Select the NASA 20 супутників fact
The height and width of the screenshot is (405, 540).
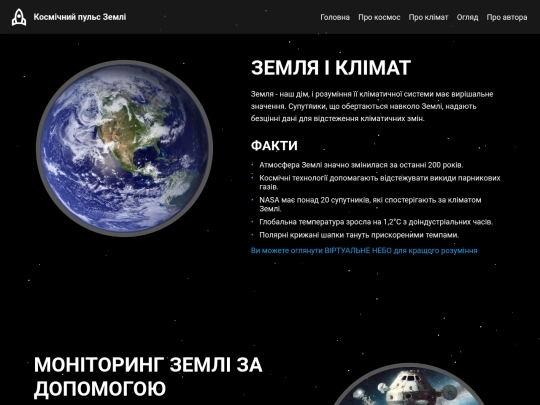[x=370, y=204]
